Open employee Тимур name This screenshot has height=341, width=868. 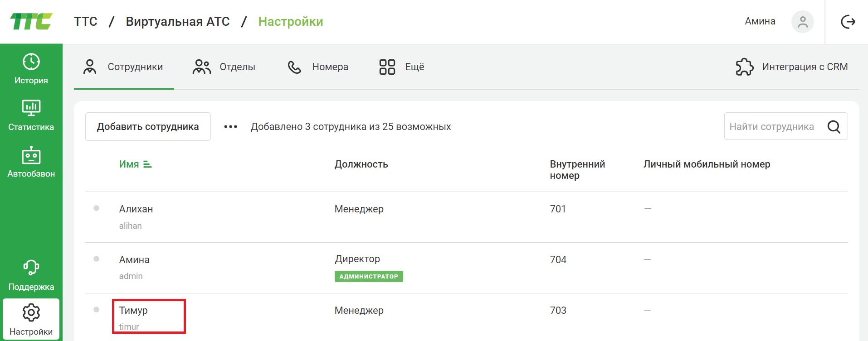pos(133,310)
